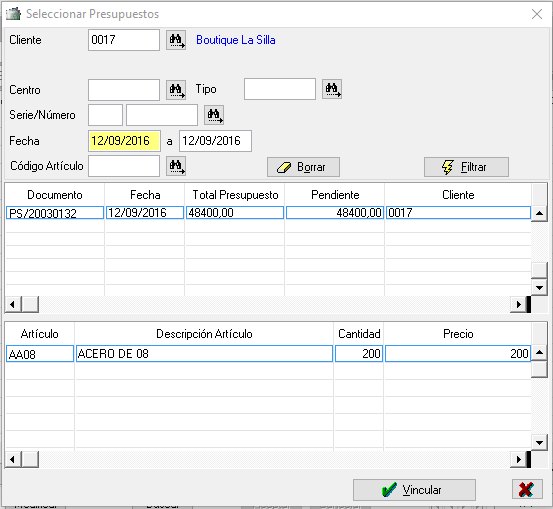The width and height of the screenshot is (553, 509).
Task: Click into the Centro input field
Action: click(x=124, y=90)
